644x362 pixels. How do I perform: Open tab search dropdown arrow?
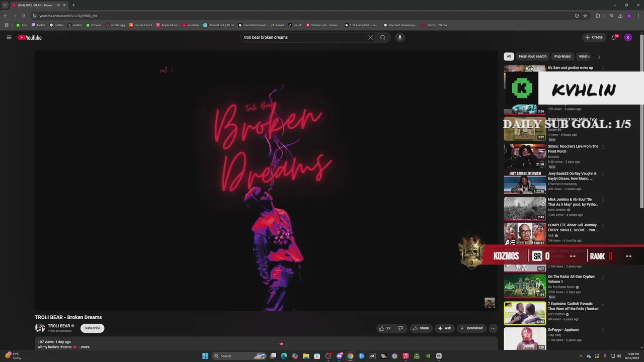pos(5,5)
